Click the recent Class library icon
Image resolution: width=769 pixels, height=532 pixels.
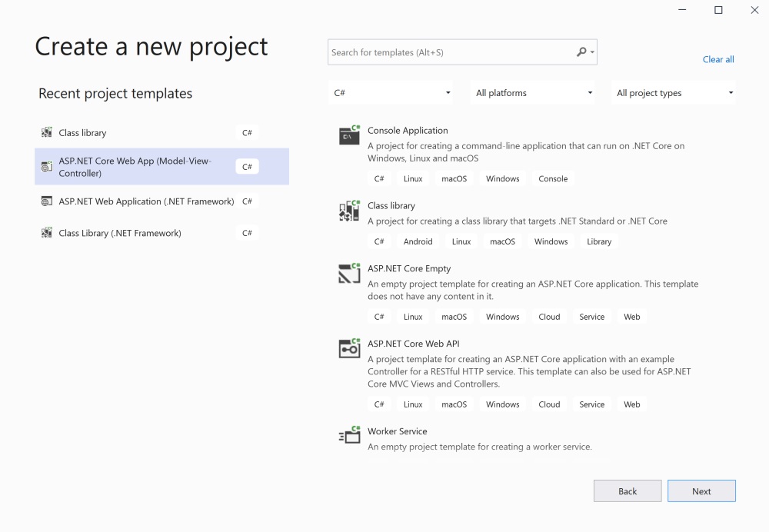click(47, 132)
